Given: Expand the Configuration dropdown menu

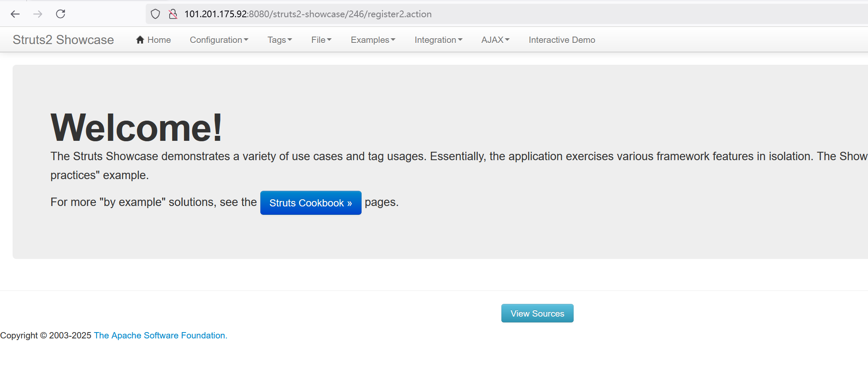Looking at the screenshot, I should click(x=219, y=40).
